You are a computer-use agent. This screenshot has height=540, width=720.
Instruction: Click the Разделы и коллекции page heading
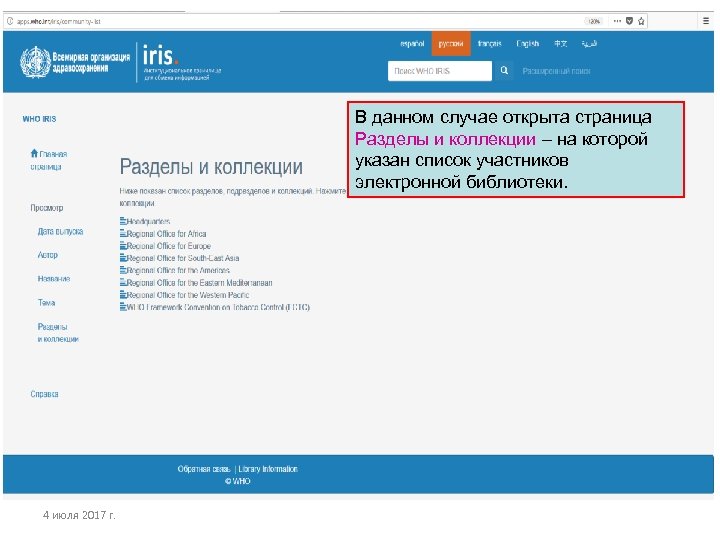point(211,167)
